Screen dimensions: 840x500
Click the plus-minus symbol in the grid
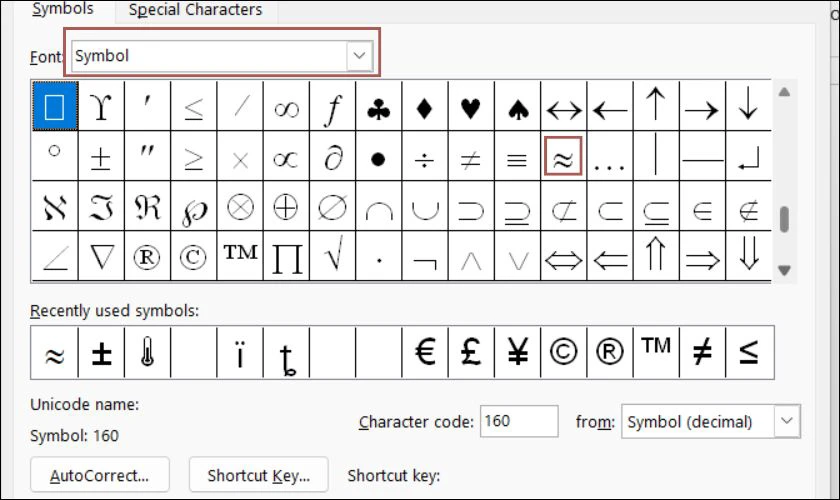pyautogui.click(x=101, y=156)
